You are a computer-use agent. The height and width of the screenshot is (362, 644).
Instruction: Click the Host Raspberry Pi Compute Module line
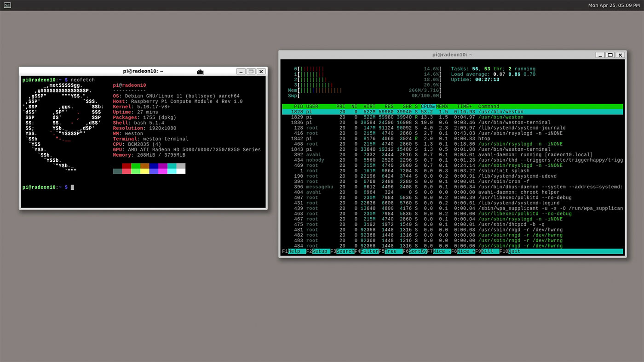coord(178,102)
